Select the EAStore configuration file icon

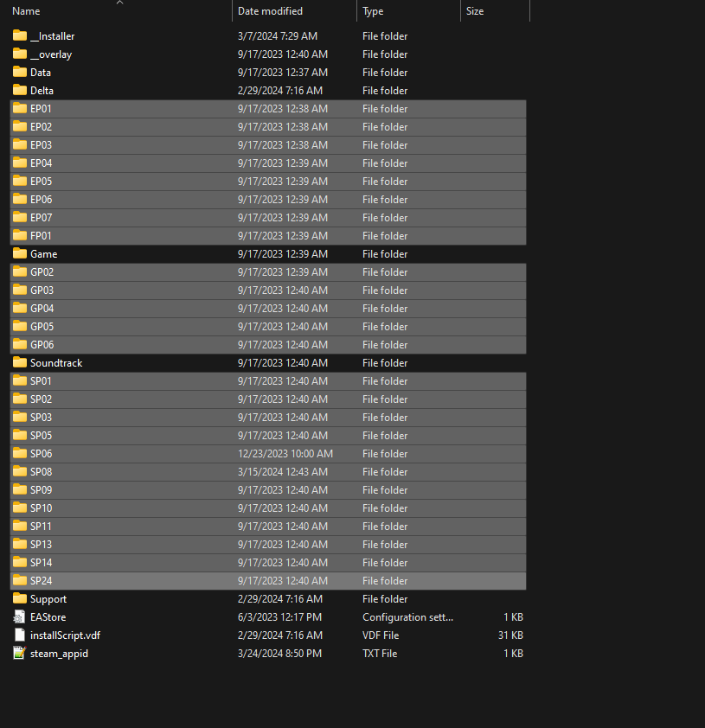(x=20, y=617)
